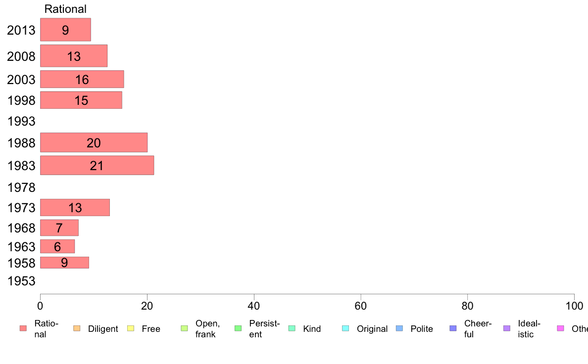Click the Original cyan legend swatch
Viewport: 588px width, 364px height.
[346, 328]
